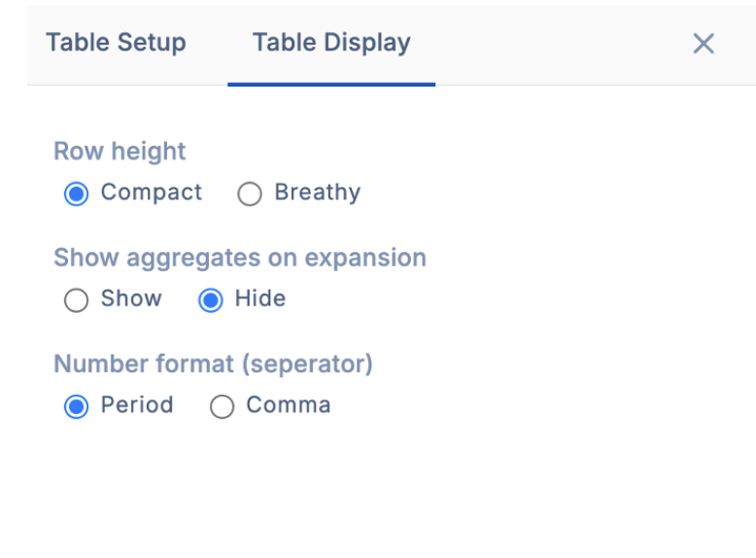Click the 'Row height' section heading
The height and width of the screenshot is (558, 756).
point(120,152)
